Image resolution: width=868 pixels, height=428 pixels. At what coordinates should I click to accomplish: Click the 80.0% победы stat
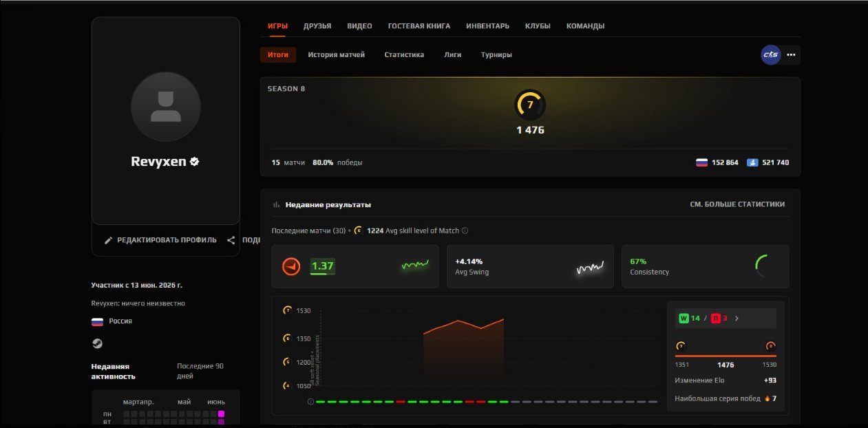pos(337,162)
